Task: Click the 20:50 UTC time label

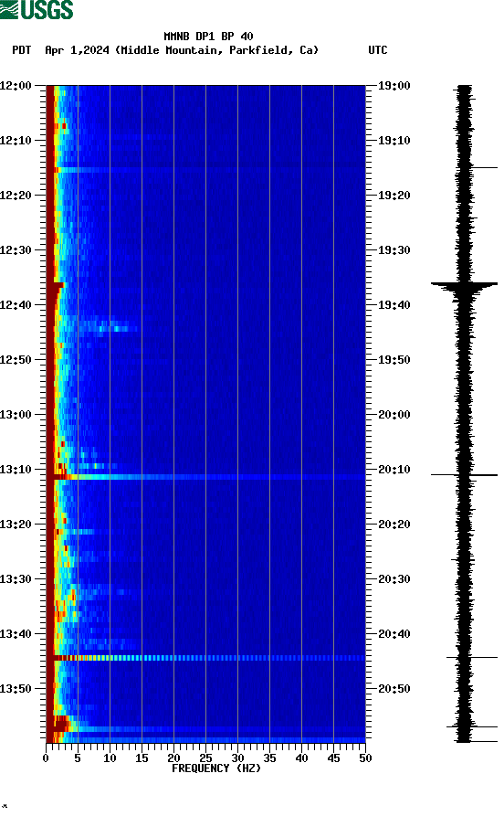Action: (394, 688)
